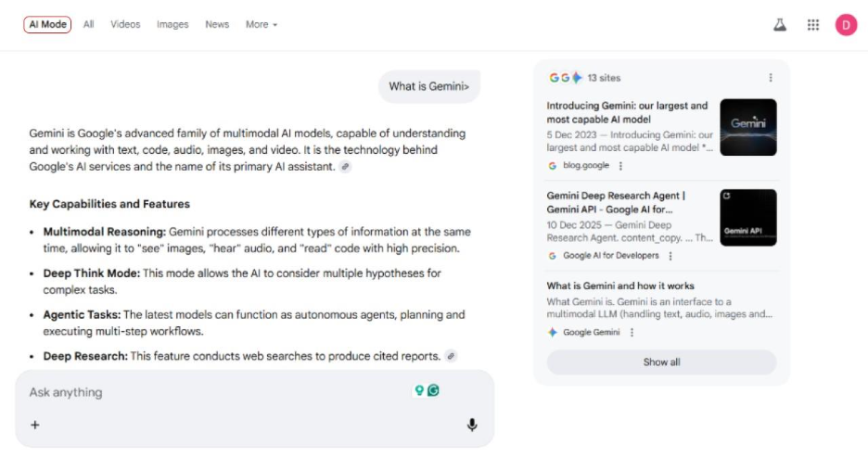Click the 'Key Capabilities and Features' heading

(109, 204)
